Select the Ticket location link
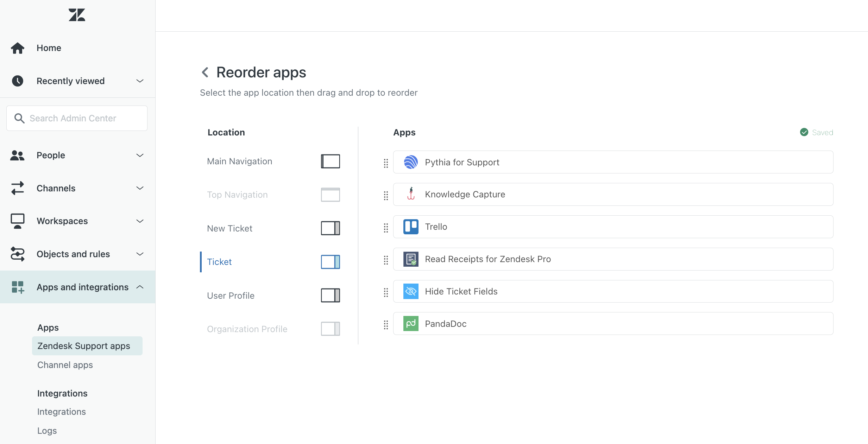Viewport: 868px width, 444px height. click(219, 262)
